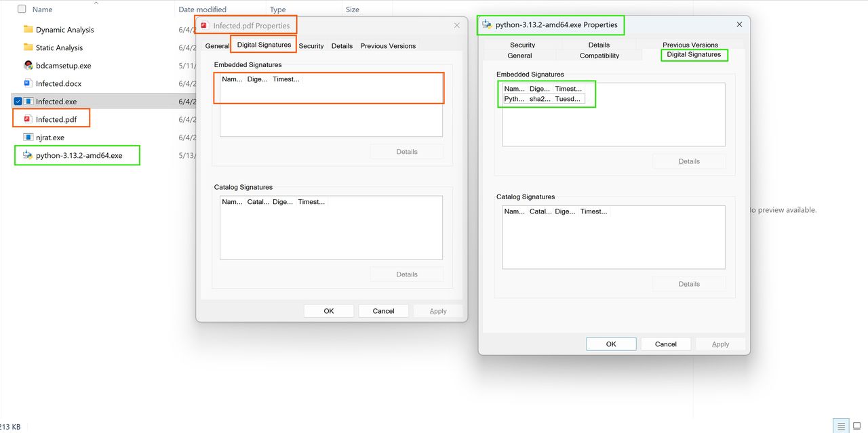Image resolution: width=868 pixels, height=433 pixels.
Task: Click Timestamp column header in python embedded signatures
Action: pyautogui.click(x=568, y=89)
